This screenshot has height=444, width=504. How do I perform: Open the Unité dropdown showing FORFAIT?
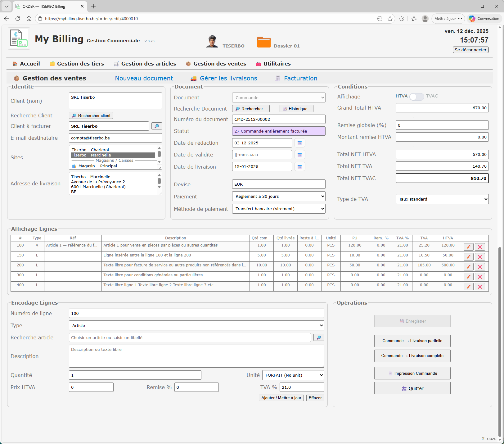(x=293, y=375)
